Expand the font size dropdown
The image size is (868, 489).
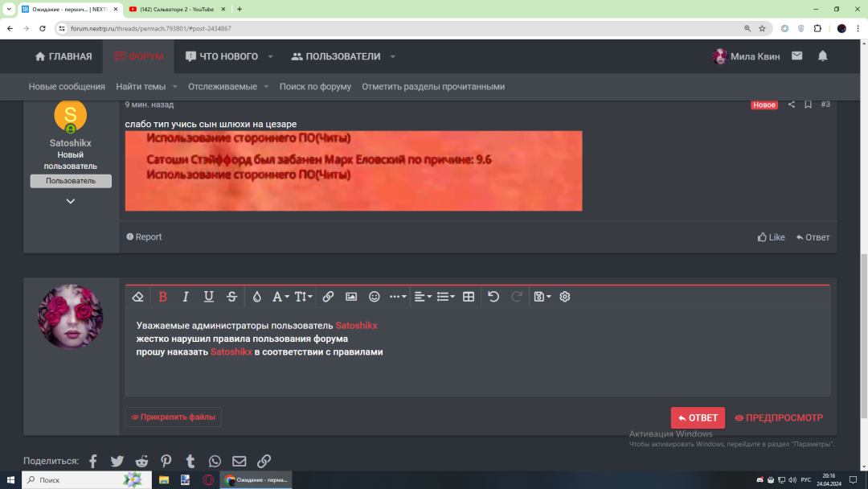[303, 297]
